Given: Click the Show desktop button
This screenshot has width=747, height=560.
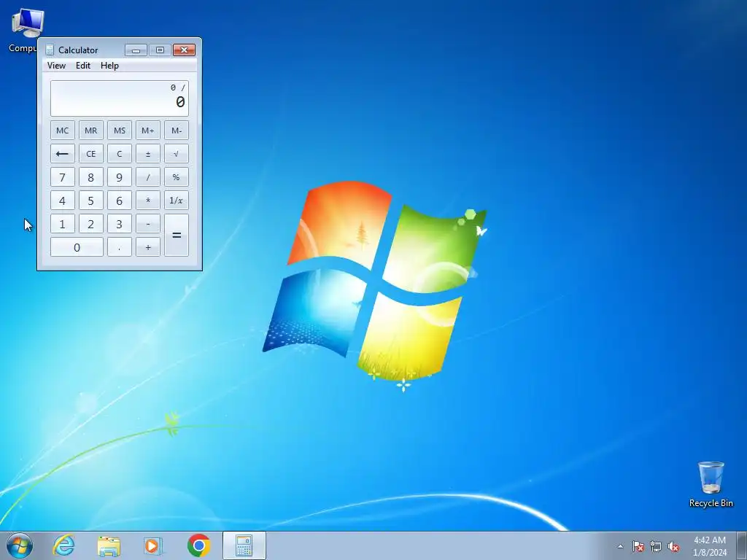Looking at the screenshot, I should point(742,545).
